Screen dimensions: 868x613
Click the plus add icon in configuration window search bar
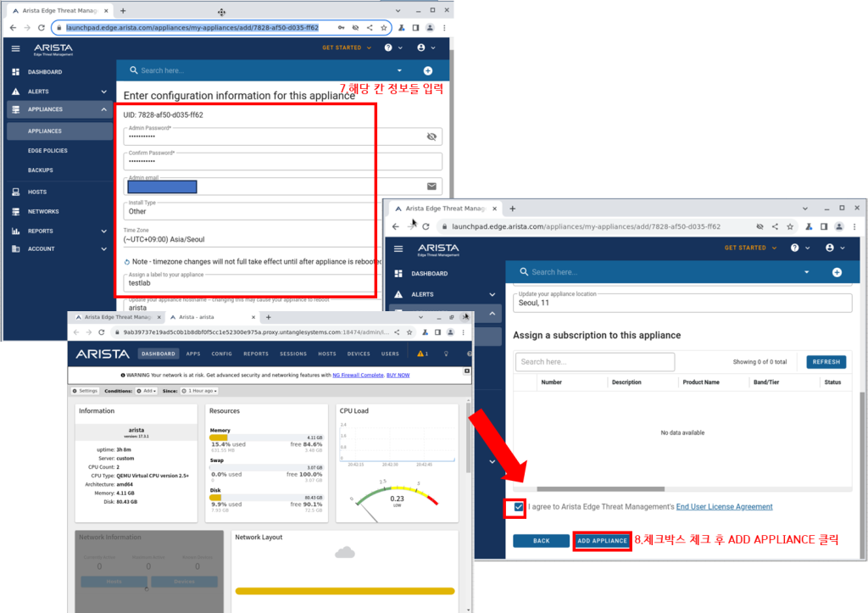[428, 71]
